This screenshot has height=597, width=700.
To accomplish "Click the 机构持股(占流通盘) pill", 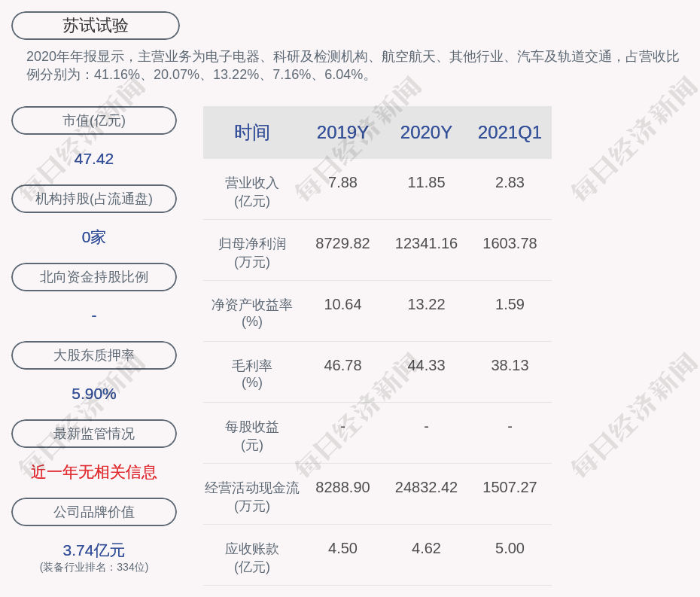I will pos(94,199).
